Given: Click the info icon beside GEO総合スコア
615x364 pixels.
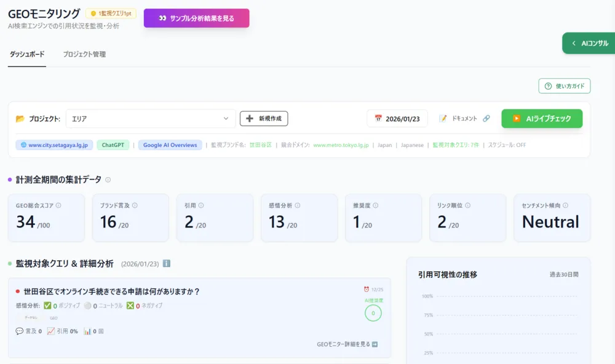Looking at the screenshot, I should [x=59, y=206].
